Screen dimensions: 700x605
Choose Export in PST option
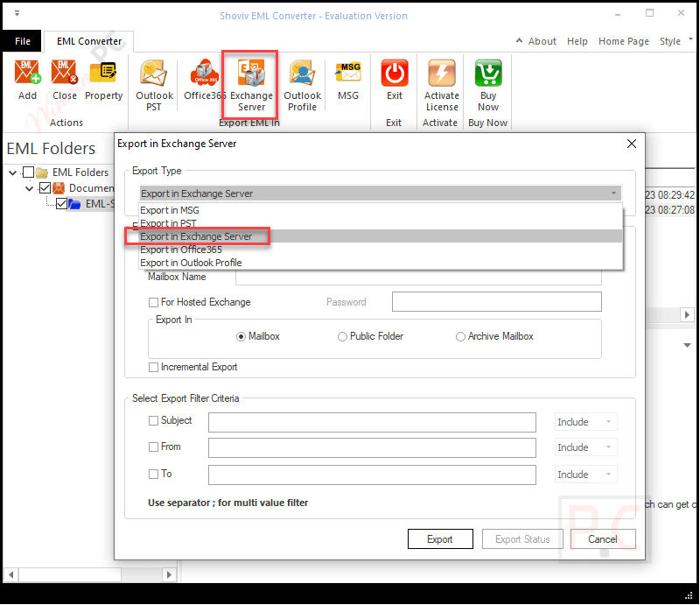tap(381, 223)
